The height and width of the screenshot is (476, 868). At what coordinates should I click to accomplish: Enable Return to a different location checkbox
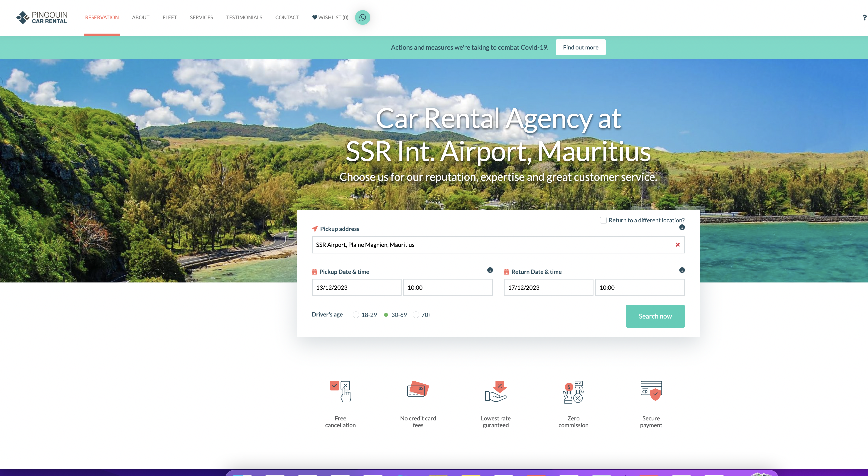pos(603,220)
